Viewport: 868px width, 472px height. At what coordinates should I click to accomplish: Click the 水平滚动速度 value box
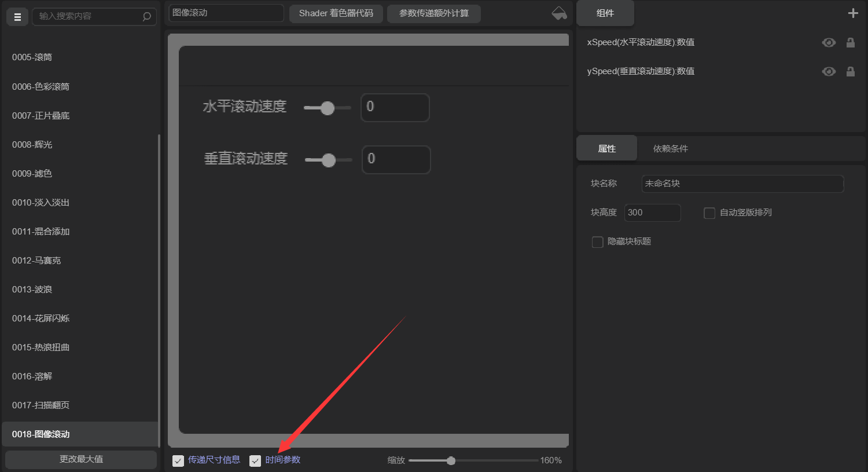click(x=395, y=108)
